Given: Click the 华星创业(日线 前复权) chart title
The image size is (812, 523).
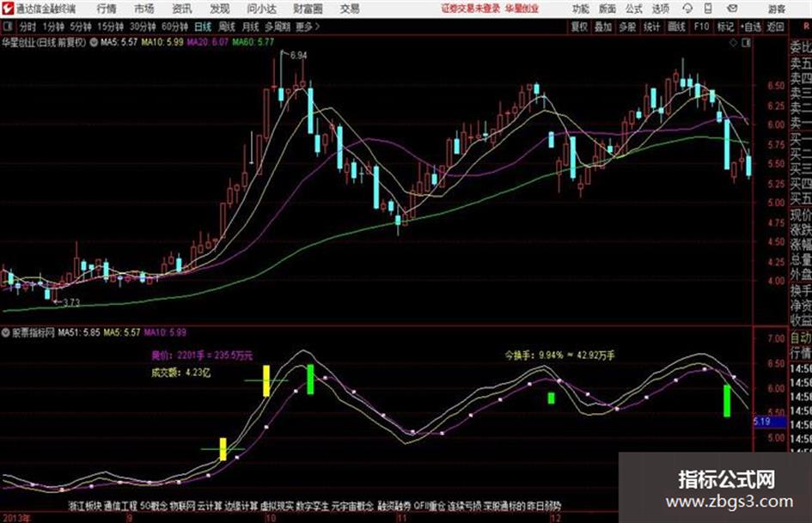Looking at the screenshot, I should point(44,42).
